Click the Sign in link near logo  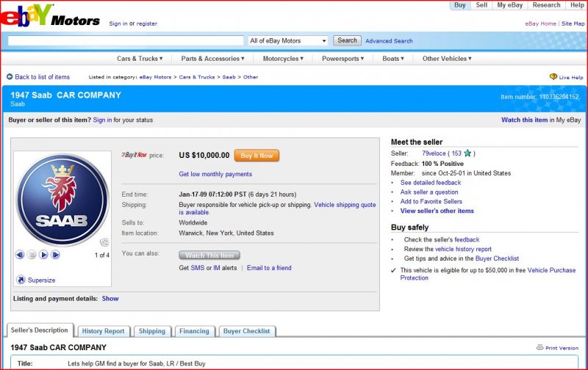click(x=118, y=23)
